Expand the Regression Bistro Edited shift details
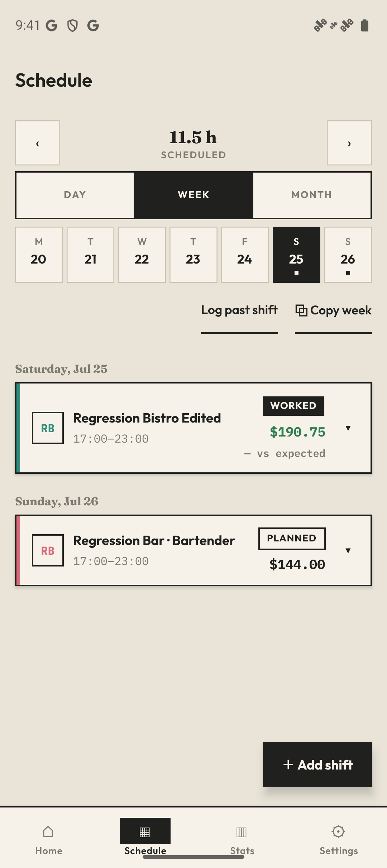Image resolution: width=387 pixels, height=868 pixels. [348, 428]
